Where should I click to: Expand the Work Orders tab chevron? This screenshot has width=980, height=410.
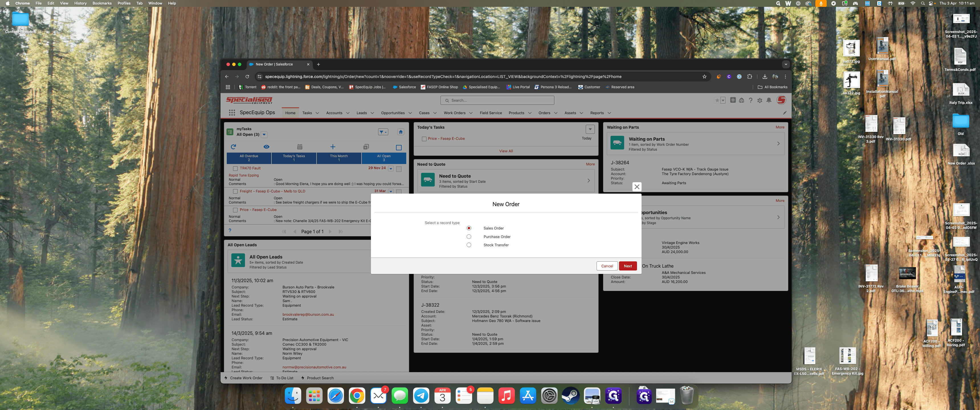click(x=471, y=113)
